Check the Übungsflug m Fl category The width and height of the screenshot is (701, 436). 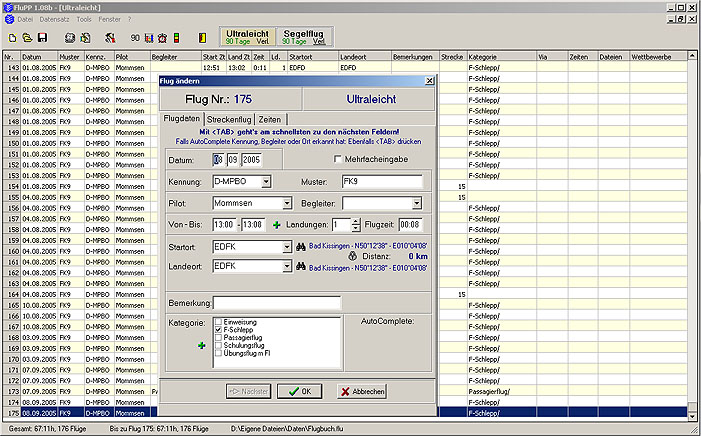218,353
